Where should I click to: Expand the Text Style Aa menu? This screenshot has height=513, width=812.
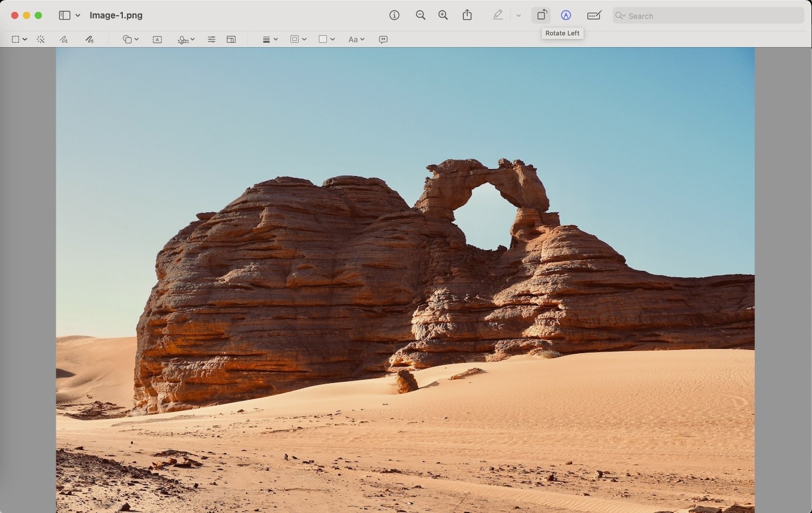pyautogui.click(x=356, y=40)
